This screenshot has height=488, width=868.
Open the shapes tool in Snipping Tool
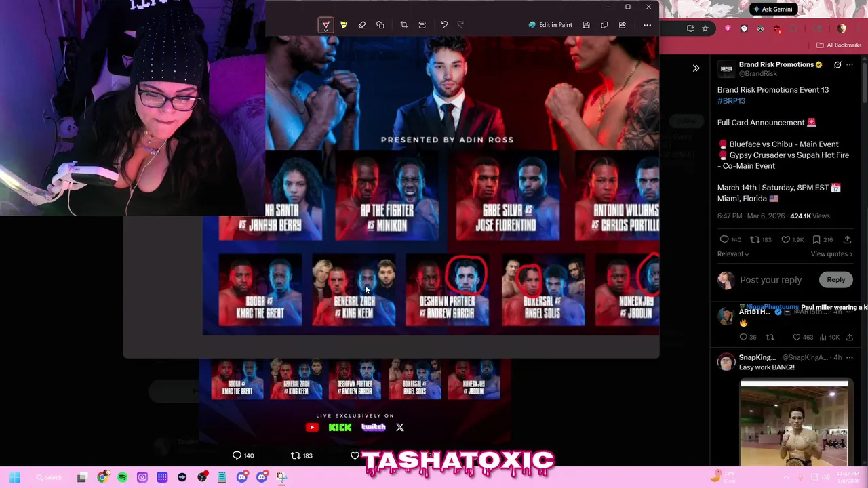380,25
